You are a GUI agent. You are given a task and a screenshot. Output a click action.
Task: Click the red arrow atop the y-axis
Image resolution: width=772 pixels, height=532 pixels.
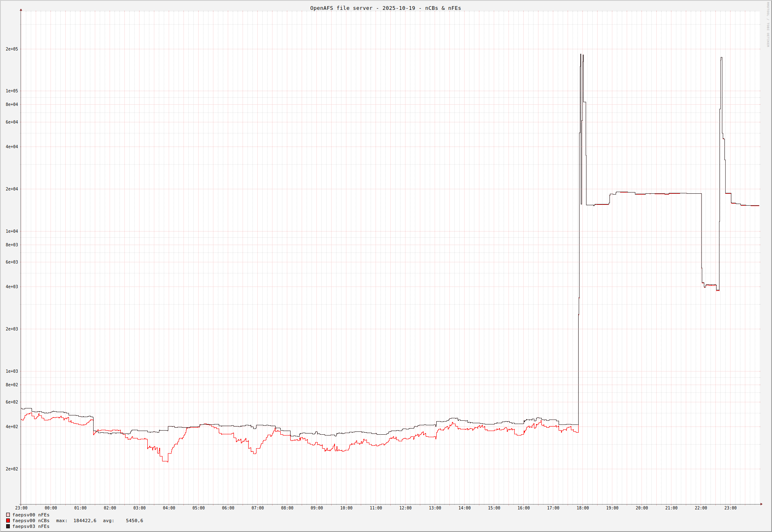[x=21, y=10]
